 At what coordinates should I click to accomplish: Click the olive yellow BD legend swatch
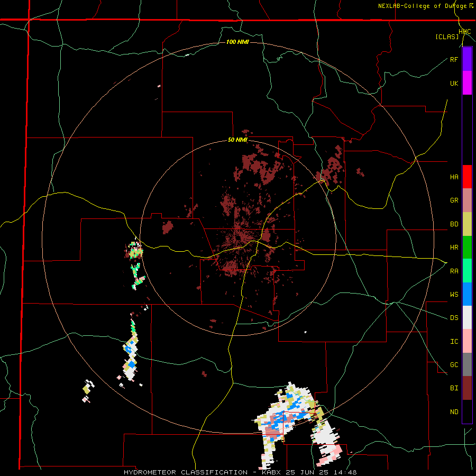[x=467, y=224]
